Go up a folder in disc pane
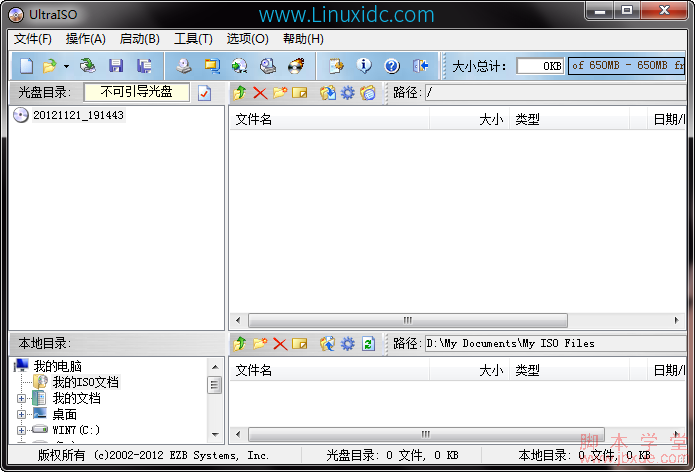The height and width of the screenshot is (472, 695). [x=240, y=93]
